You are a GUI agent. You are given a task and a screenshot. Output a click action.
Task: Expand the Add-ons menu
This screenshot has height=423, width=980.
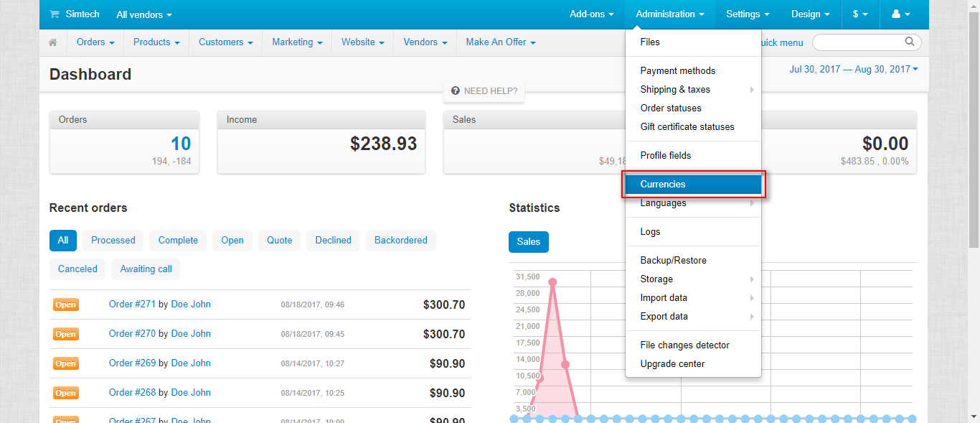pos(592,14)
